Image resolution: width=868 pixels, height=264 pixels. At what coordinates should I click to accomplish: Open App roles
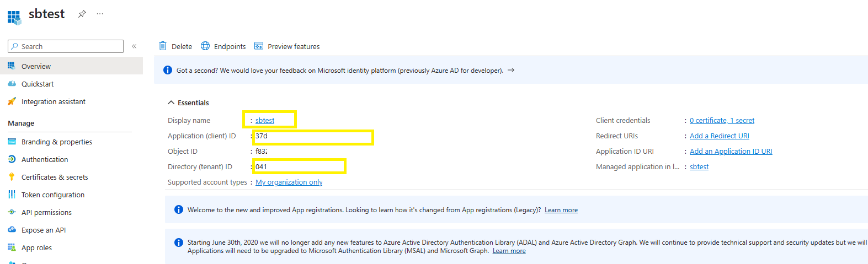[36, 247]
